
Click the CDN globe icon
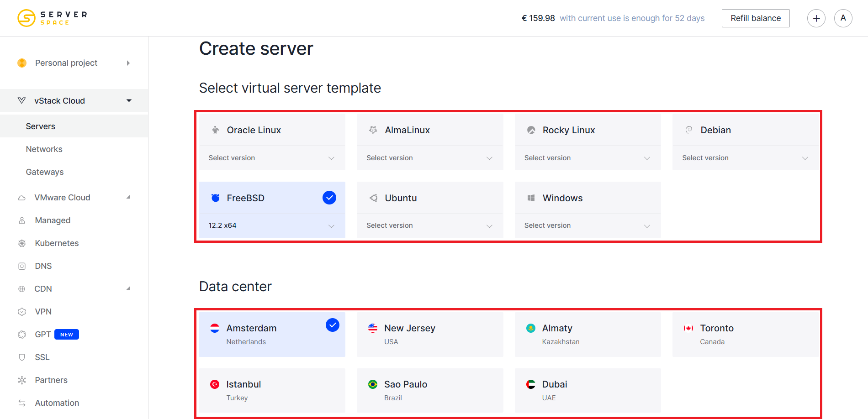tap(21, 289)
